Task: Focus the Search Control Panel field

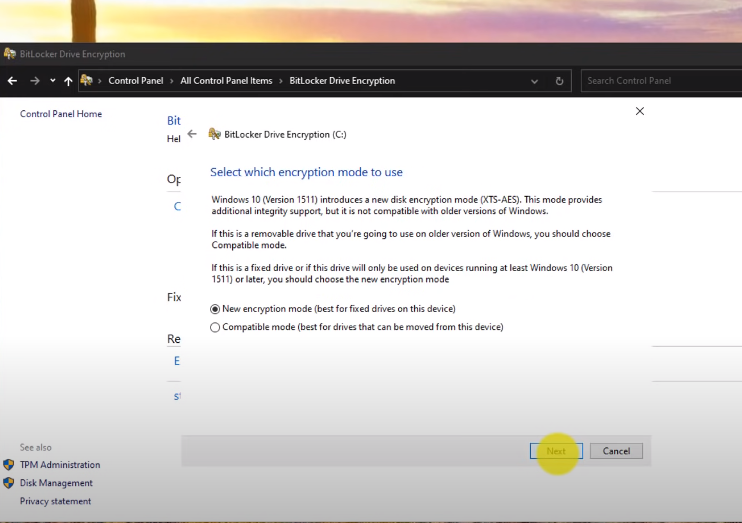Action: point(661,80)
